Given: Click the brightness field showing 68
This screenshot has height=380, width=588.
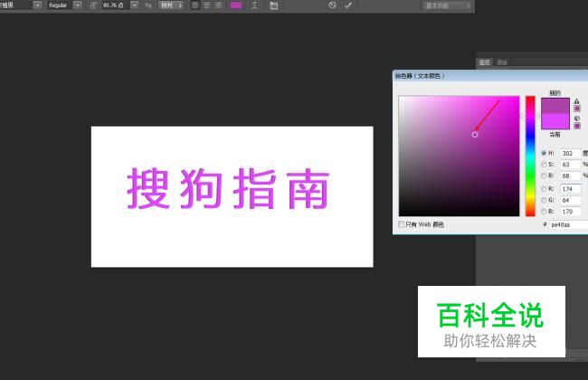Looking at the screenshot, I should [x=570, y=176].
